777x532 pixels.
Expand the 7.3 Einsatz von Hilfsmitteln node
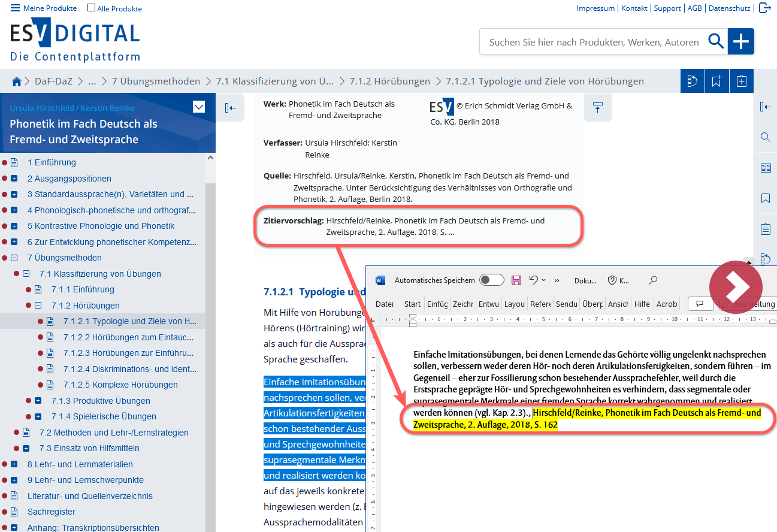[26, 448]
